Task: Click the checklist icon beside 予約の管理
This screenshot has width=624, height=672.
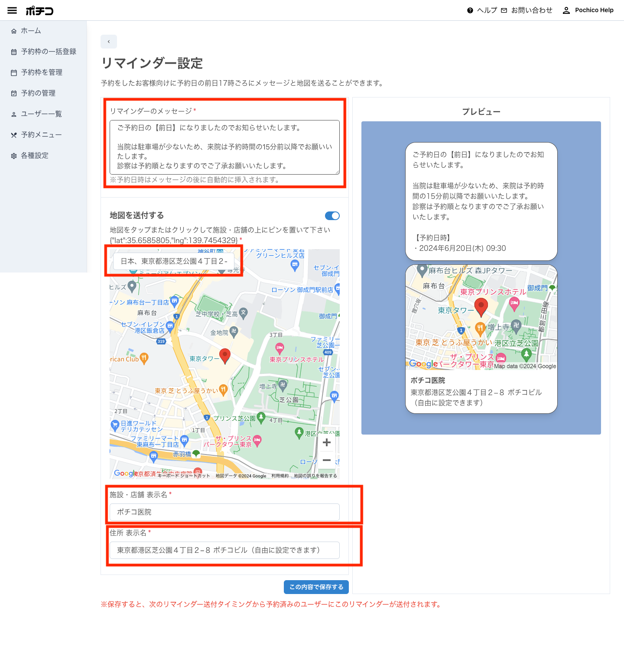Action: tap(14, 94)
